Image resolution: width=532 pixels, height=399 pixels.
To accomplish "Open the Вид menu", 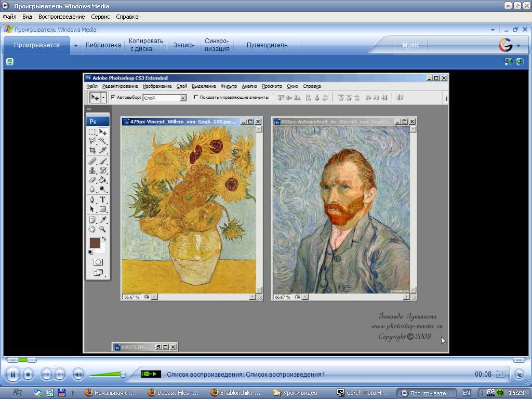I will pos(27,17).
